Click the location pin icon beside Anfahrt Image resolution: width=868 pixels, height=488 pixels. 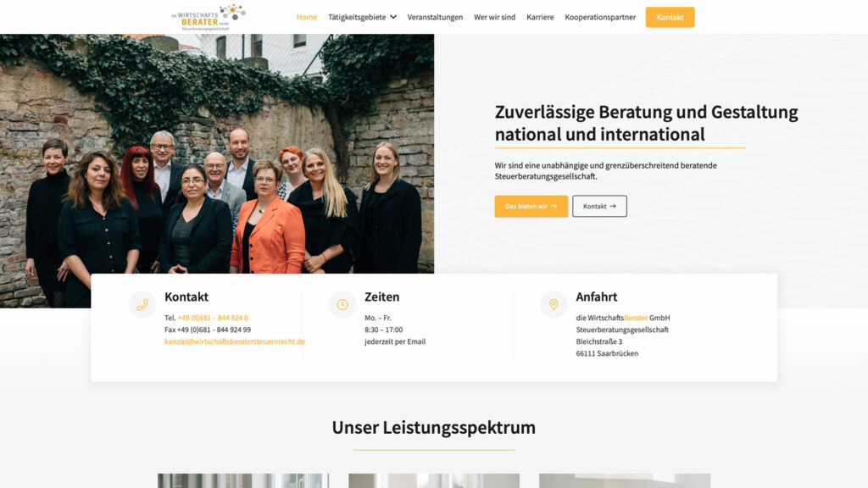554,304
